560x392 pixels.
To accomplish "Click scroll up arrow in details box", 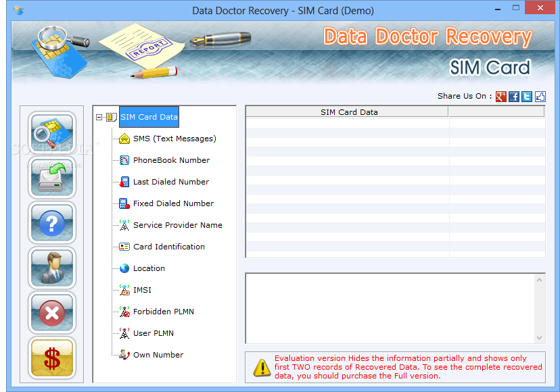I will [x=539, y=280].
